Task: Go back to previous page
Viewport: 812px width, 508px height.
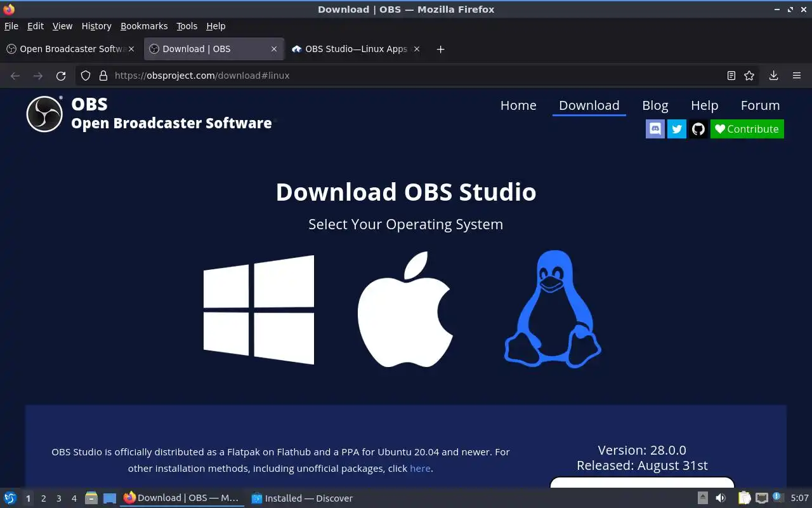Action: pyautogui.click(x=15, y=76)
